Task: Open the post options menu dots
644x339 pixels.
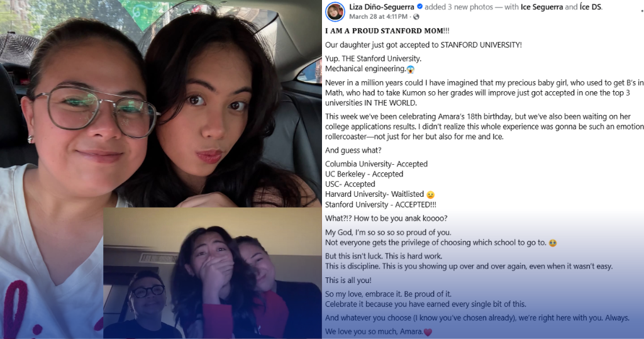Action: pos(642,11)
